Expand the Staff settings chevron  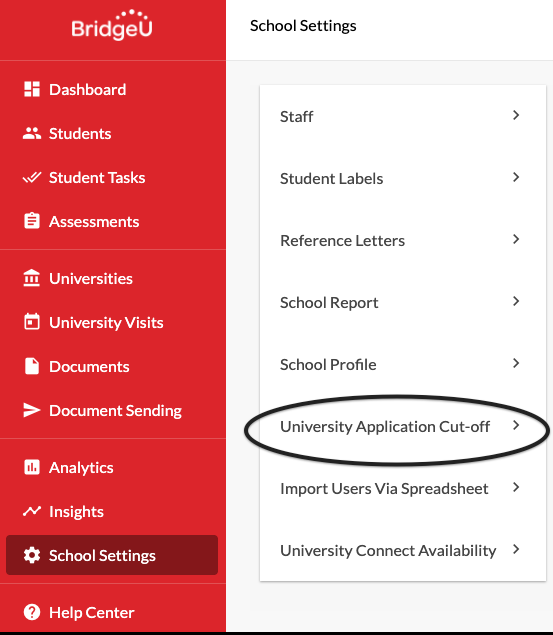click(516, 115)
